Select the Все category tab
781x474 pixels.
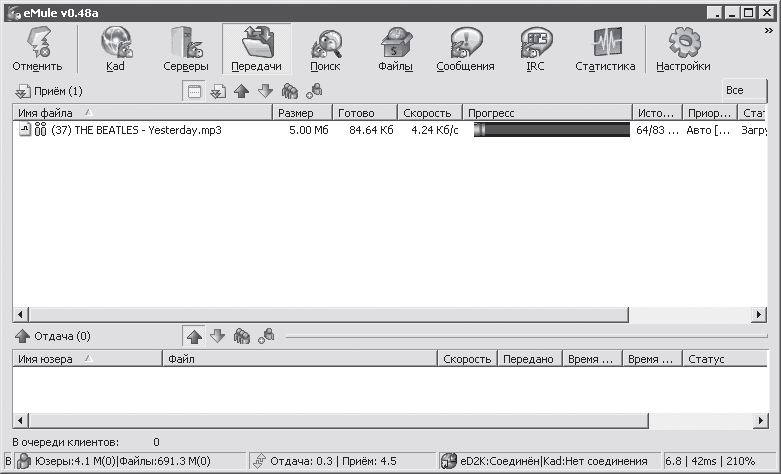pos(744,91)
